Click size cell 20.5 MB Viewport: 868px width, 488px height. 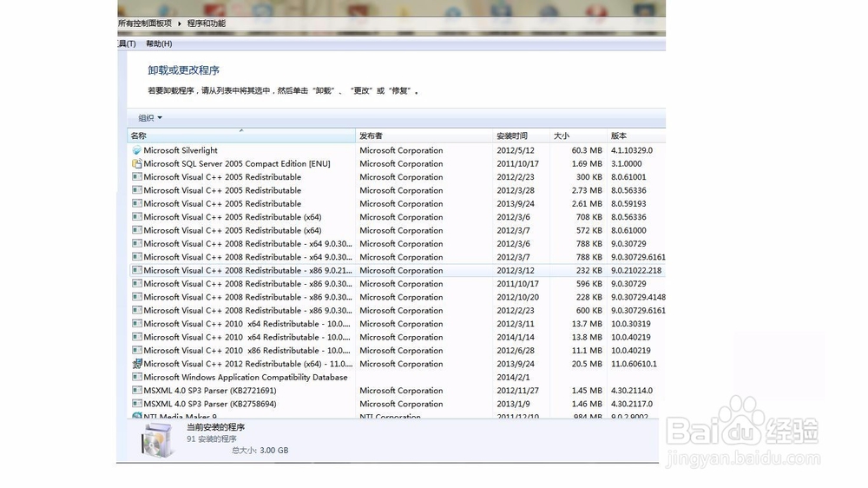587,364
